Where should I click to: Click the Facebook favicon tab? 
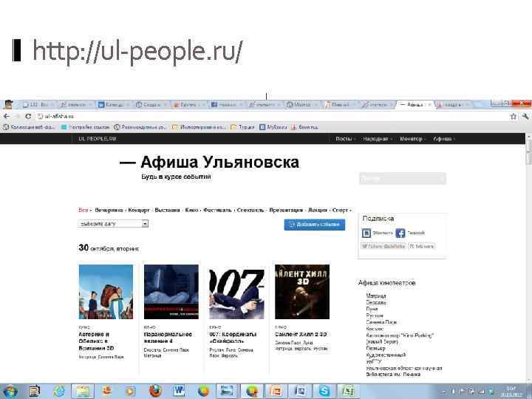[224, 104]
